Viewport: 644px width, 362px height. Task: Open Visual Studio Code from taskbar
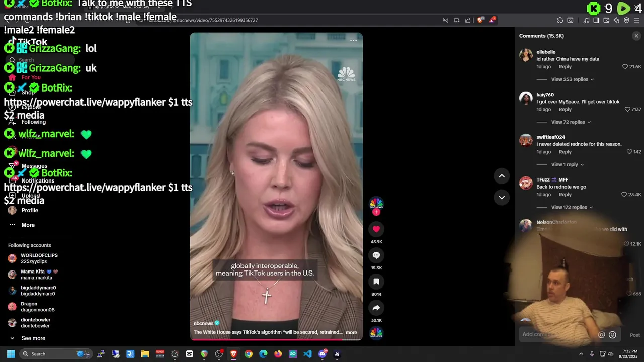[307, 354]
